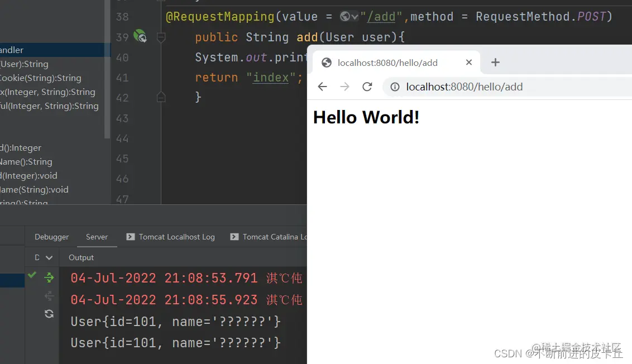Click the refresh deployment icon
Screen dimensions: 632x364
[x=49, y=314]
